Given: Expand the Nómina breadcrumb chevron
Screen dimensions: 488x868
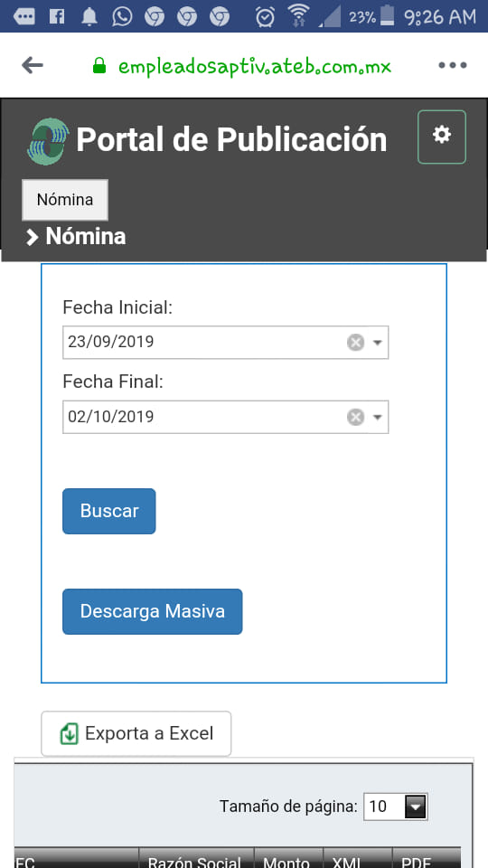Looking at the screenshot, I should 33,238.
